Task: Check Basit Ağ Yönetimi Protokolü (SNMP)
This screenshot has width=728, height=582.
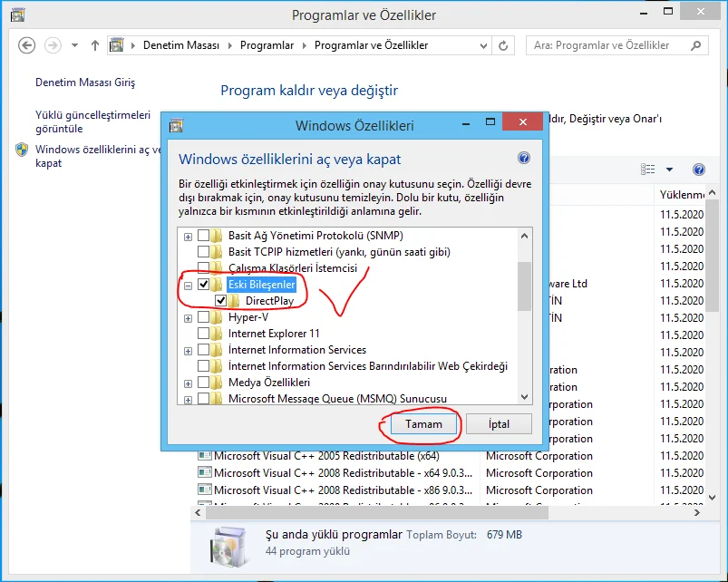Action: 203,236
